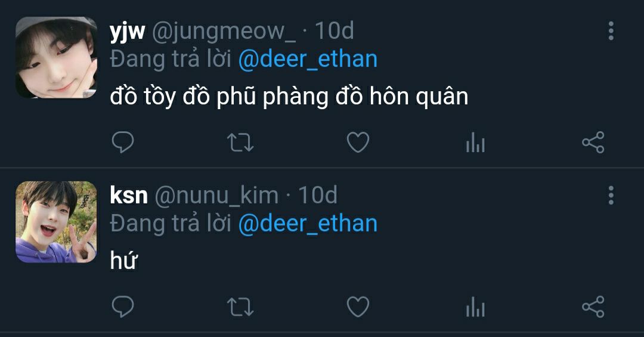
Task: Like the tweet from @jungmeow_
Action: 358,143
